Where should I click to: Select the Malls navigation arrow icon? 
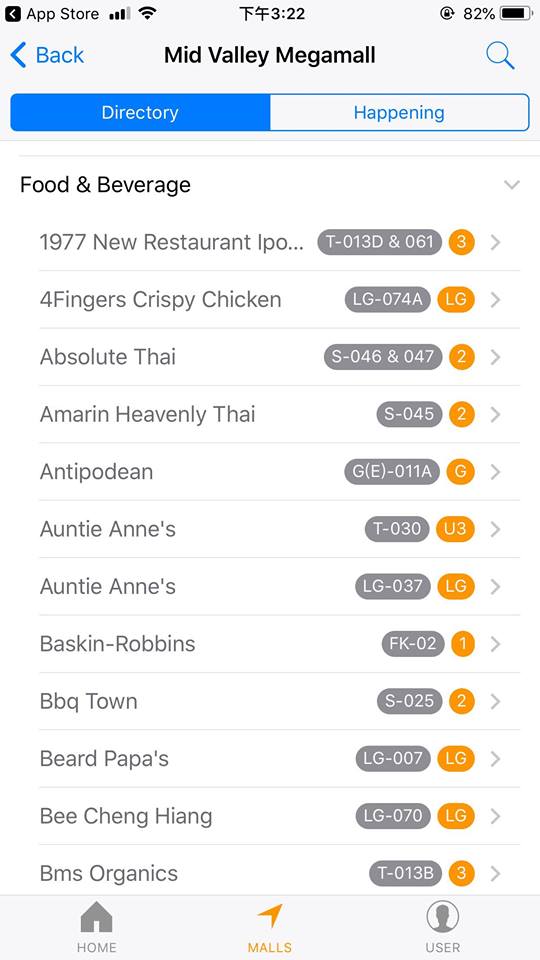pyautogui.click(x=270, y=917)
